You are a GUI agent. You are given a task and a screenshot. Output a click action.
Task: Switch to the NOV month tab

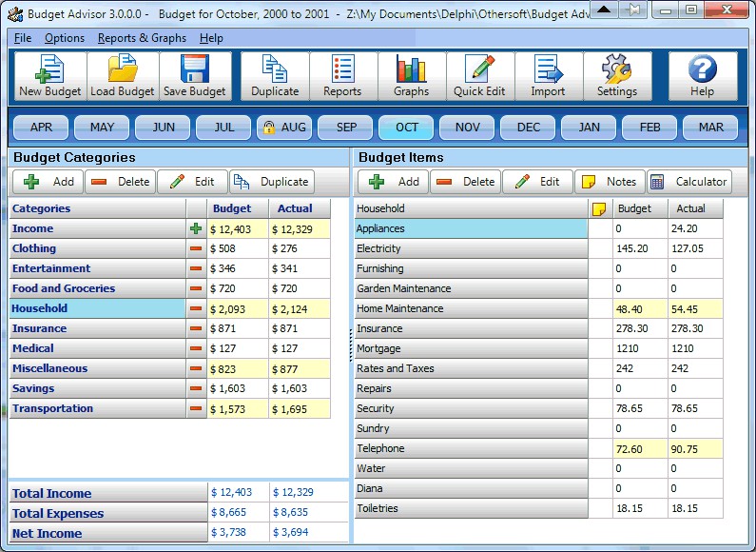coord(467,128)
